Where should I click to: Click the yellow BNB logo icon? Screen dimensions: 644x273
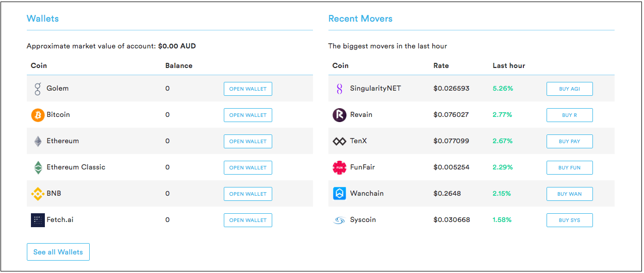pos(38,194)
